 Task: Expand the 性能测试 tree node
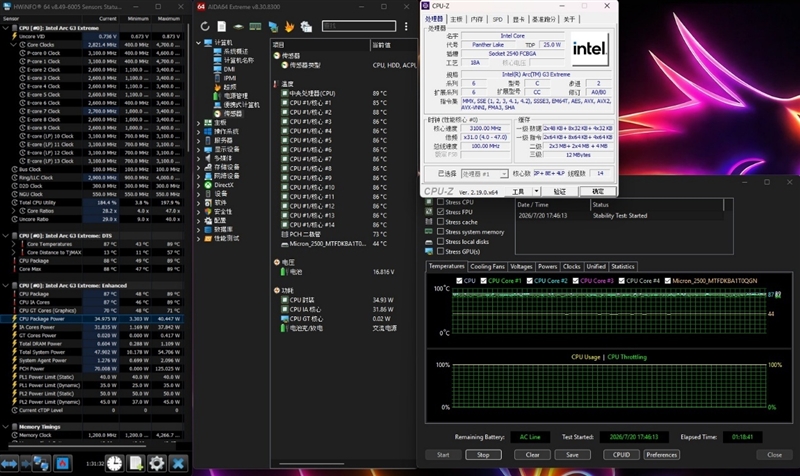point(198,238)
